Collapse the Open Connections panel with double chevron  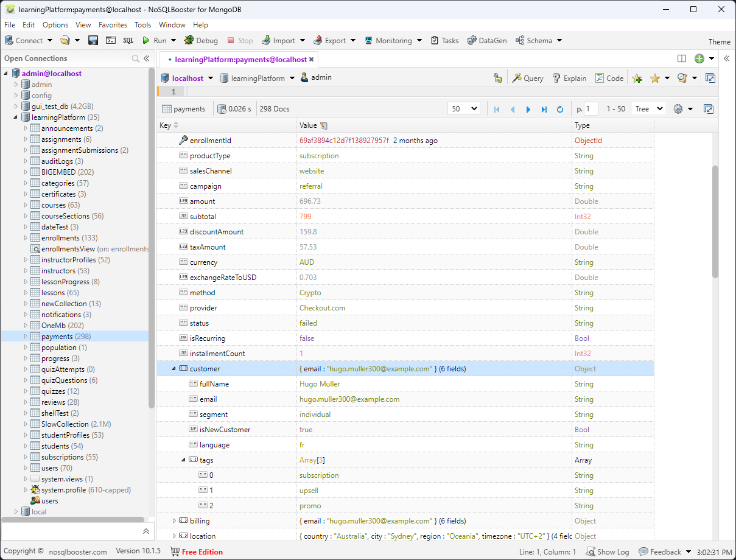pos(146,58)
